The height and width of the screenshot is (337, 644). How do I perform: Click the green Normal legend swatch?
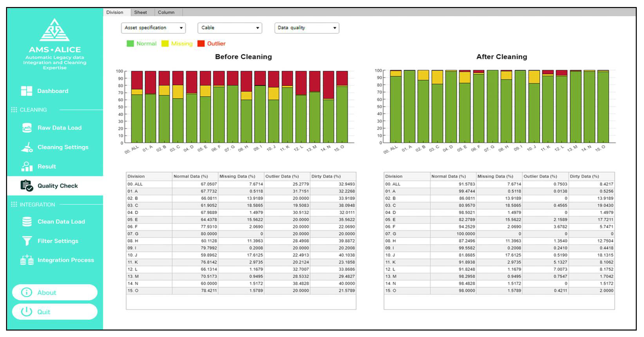point(130,44)
